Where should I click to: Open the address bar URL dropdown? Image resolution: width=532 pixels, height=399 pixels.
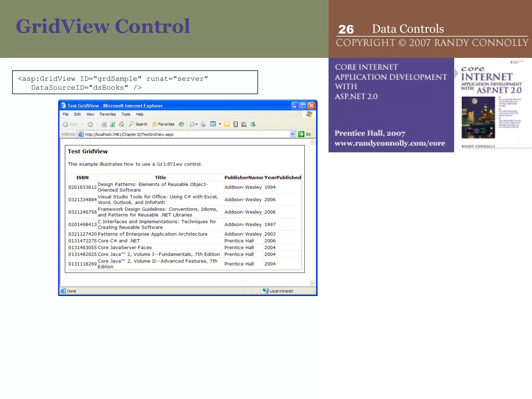click(292, 134)
